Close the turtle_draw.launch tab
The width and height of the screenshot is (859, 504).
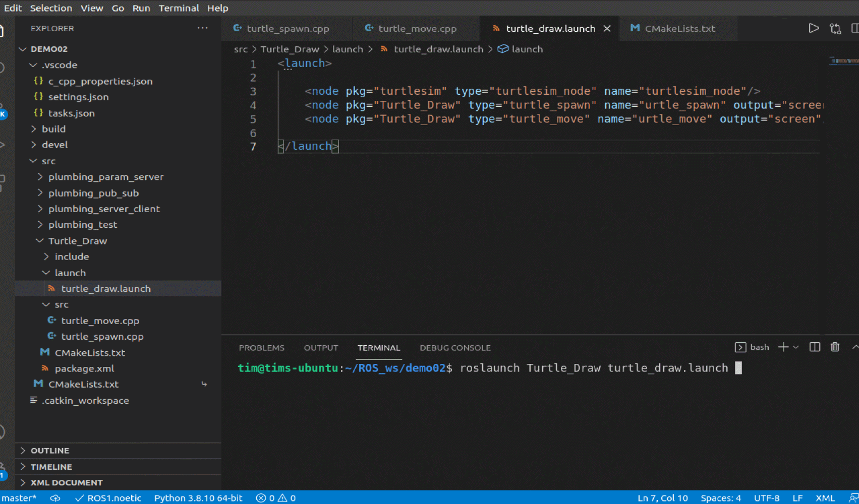607,29
